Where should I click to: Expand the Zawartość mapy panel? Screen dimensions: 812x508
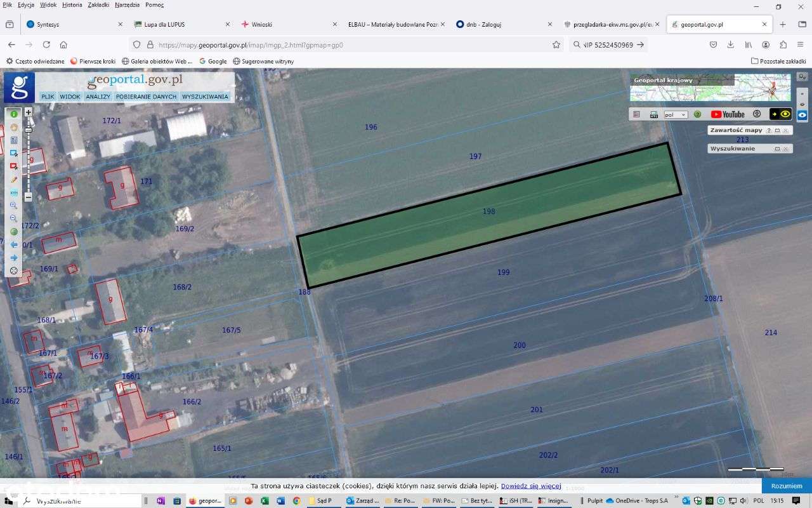click(x=777, y=130)
